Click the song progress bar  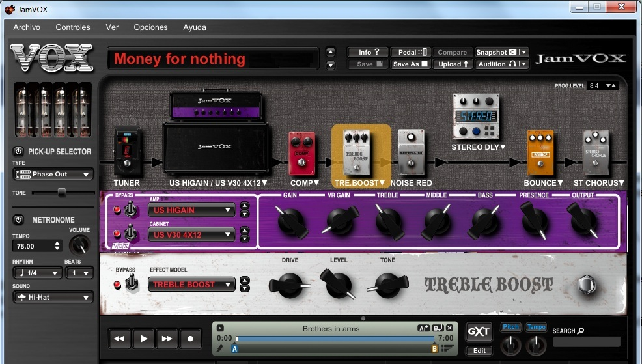335,339
